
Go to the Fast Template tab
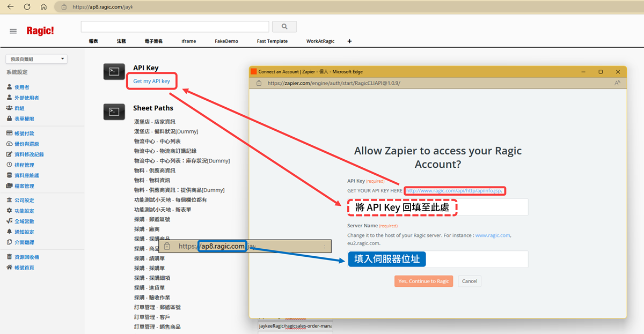[272, 41]
